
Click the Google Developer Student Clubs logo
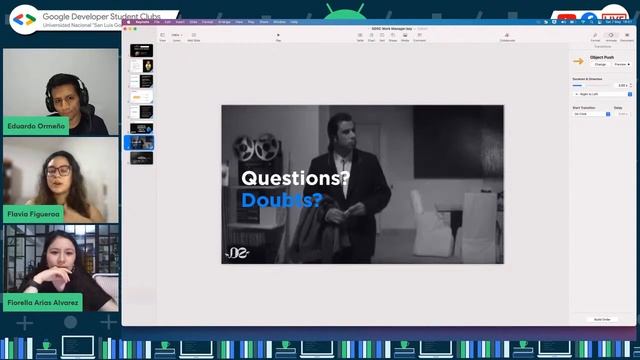pos(24,19)
